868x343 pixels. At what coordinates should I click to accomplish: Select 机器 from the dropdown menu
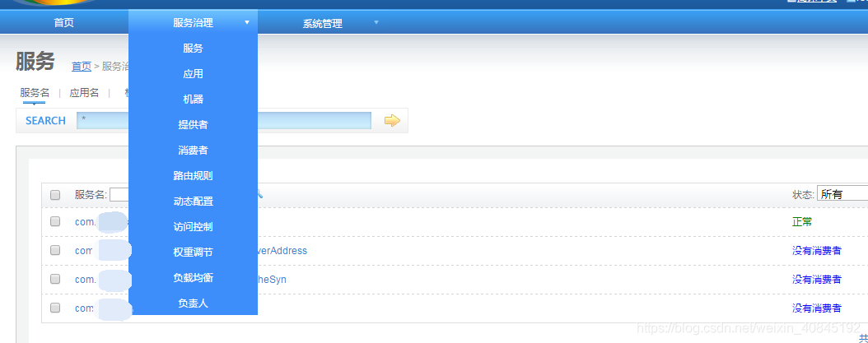[x=193, y=100]
